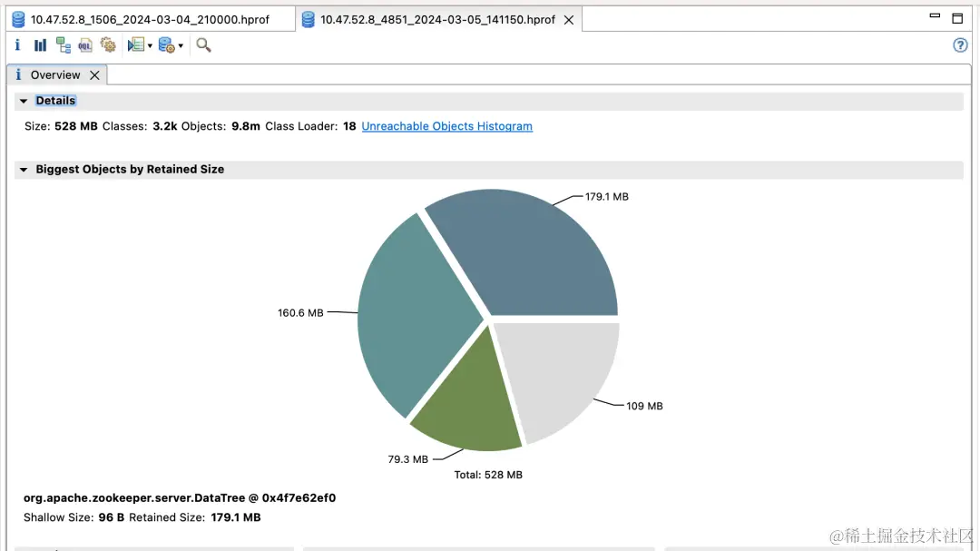The height and width of the screenshot is (551, 980).
Task: Click the Details section heading
Action: coord(55,101)
